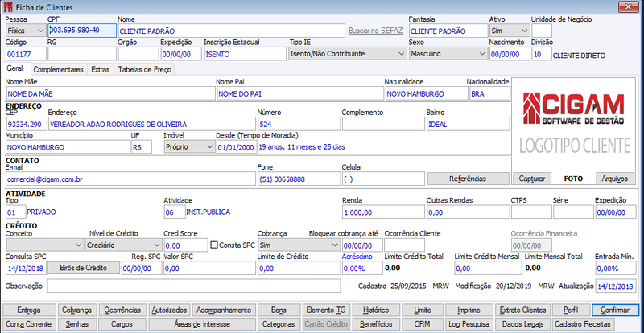Click the Capturar photo button
Image resolution: width=644 pixels, height=333 pixels.
pos(532,179)
